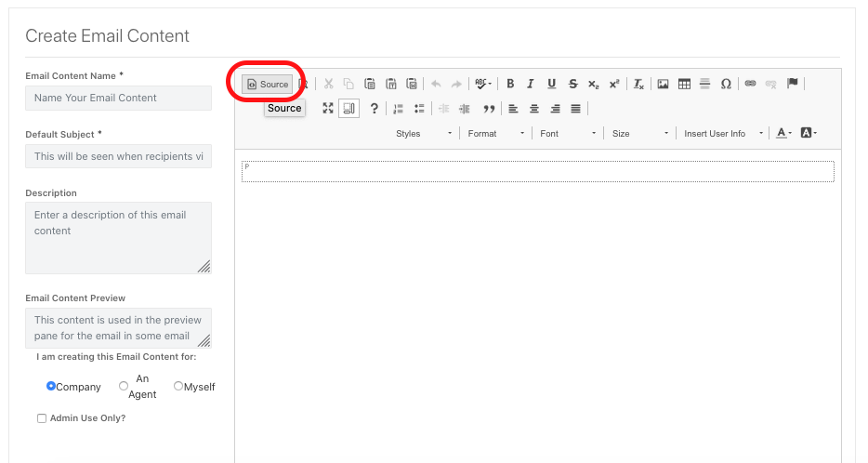The width and height of the screenshot is (868, 463).
Task: Toggle underline formatting
Action: tap(551, 84)
